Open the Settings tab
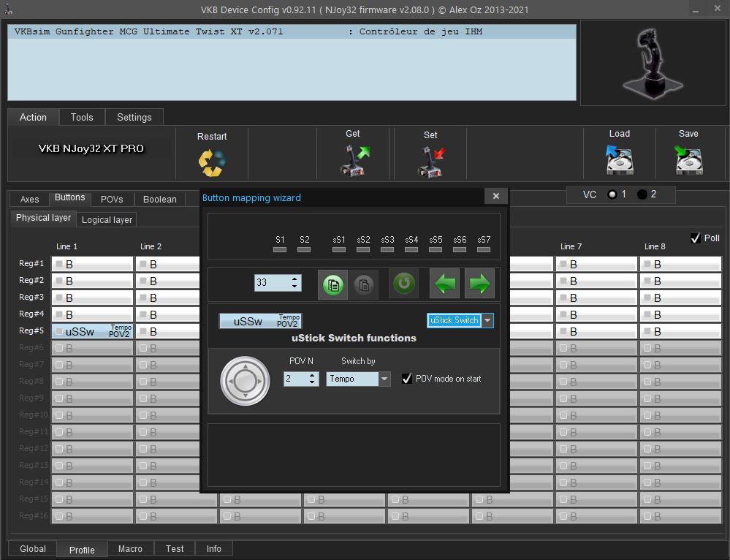730x560 pixels. pos(134,118)
